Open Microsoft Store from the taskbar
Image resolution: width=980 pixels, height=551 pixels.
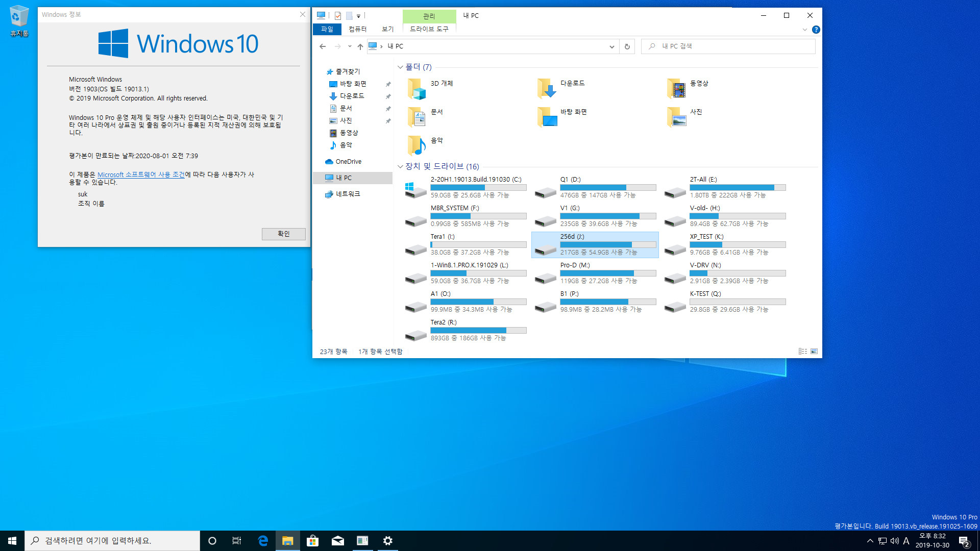pos(312,541)
